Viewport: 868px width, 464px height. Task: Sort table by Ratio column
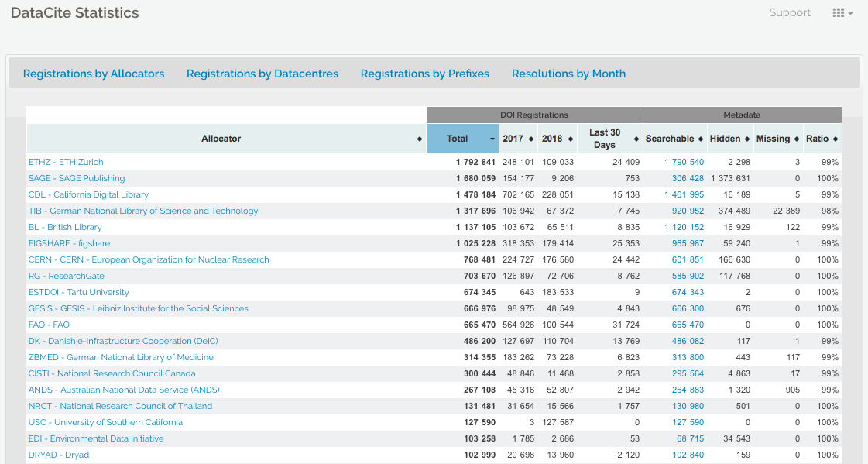pyautogui.click(x=822, y=139)
